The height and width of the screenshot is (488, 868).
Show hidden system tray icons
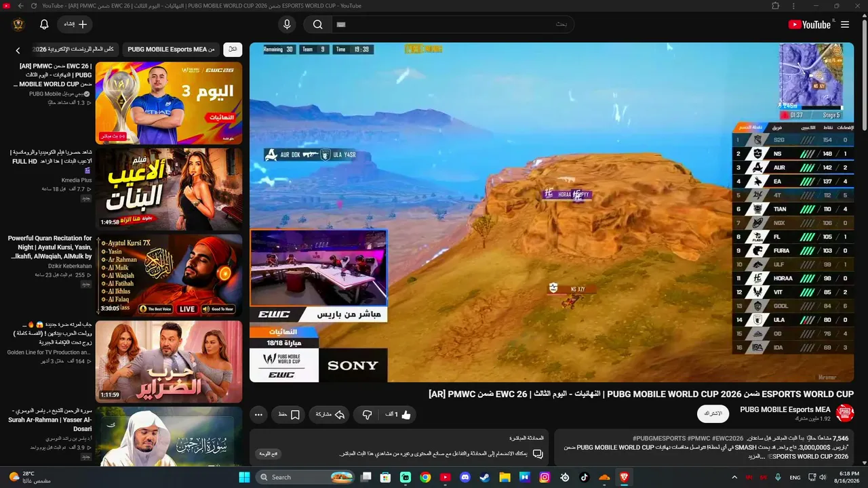pos(735,477)
